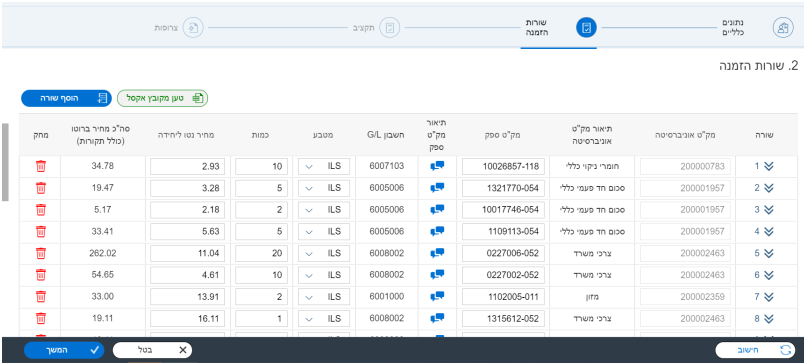This screenshot has height=363, width=804.
Task: Click the trash icon for row 5
Action: (41, 253)
